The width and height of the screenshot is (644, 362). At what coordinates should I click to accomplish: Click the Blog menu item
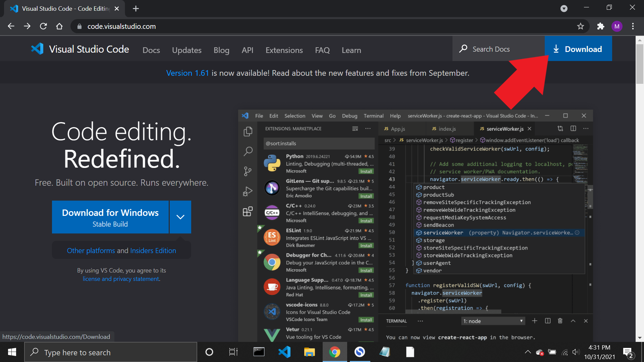tap(221, 50)
